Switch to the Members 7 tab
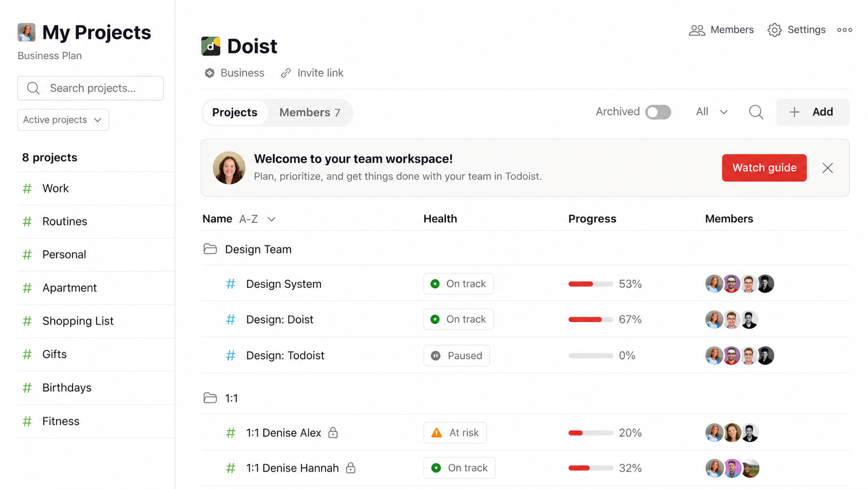The image size is (868, 489). click(310, 112)
